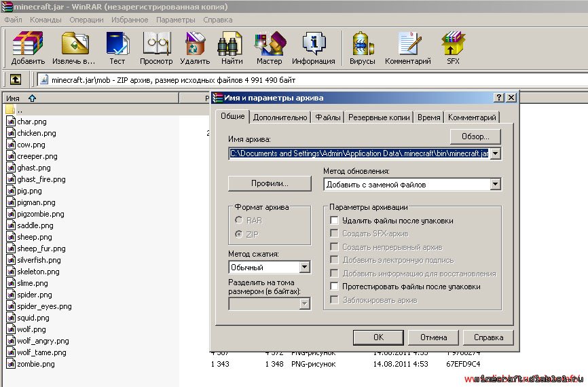This screenshot has height=387, width=588.
Task: Switch to the Дополнительно tab
Action: (x=280, y=117)
